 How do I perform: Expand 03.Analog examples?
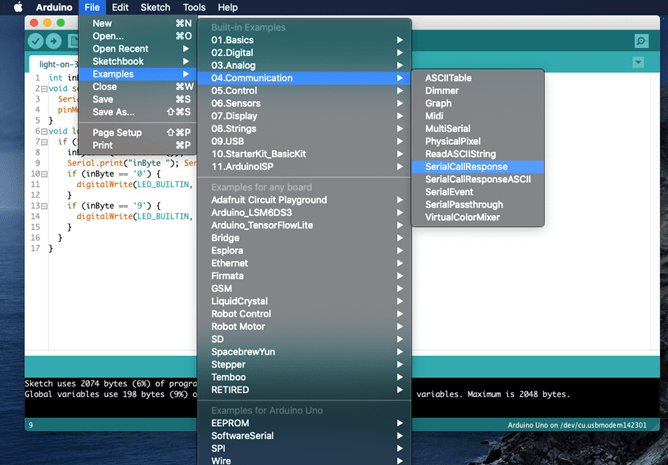(x=304, y=65)
